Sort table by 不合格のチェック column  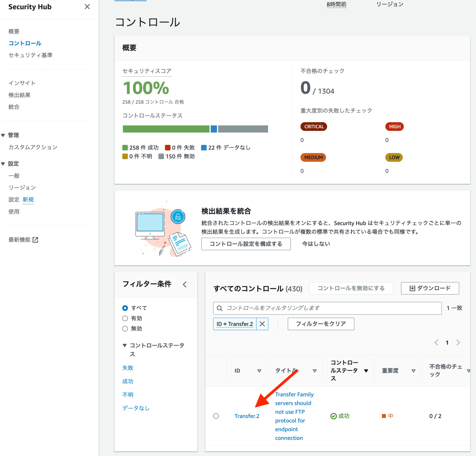pyautogui.click(x=468, y=371)
